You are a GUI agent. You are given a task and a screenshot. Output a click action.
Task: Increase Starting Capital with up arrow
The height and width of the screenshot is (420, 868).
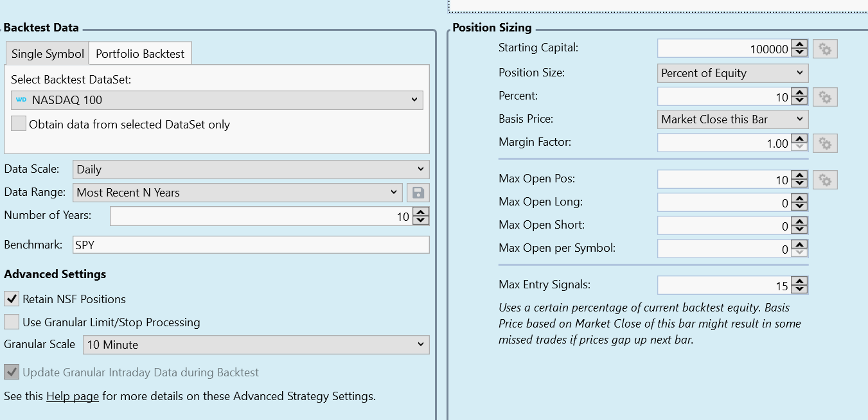point(799,45)
